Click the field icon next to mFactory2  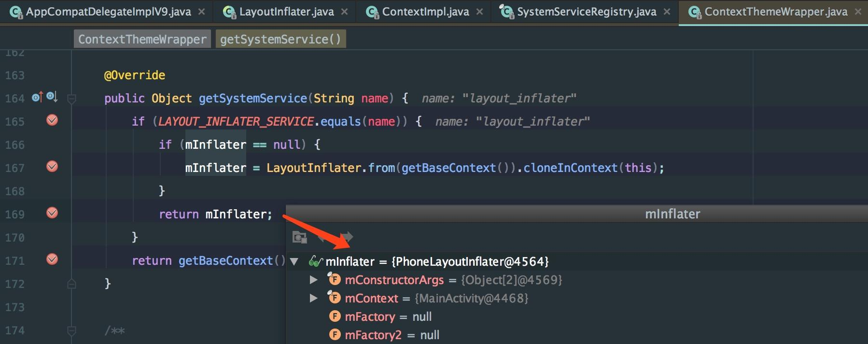click(x=335, y=335)
